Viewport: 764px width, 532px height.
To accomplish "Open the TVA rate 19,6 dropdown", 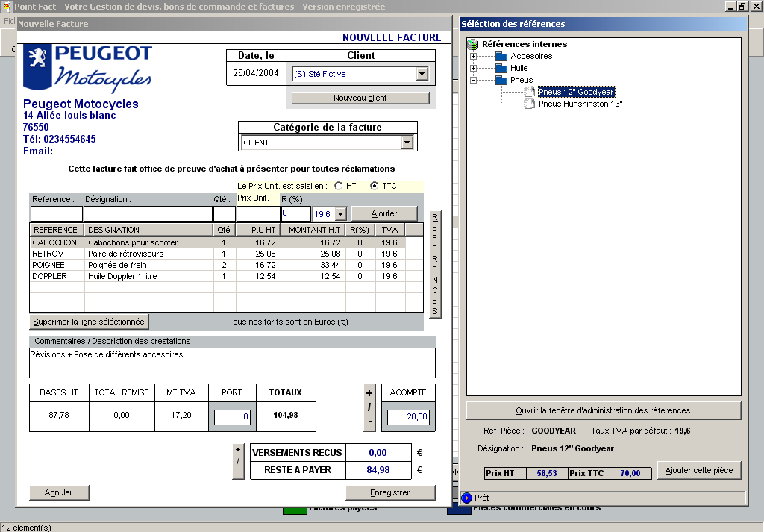I will click(x=340, y=214).
